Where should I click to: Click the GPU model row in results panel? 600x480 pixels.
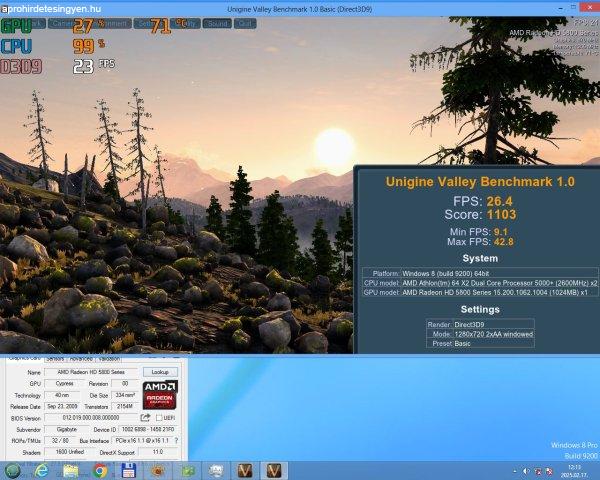pyautogui.click(x=480, y=292)
